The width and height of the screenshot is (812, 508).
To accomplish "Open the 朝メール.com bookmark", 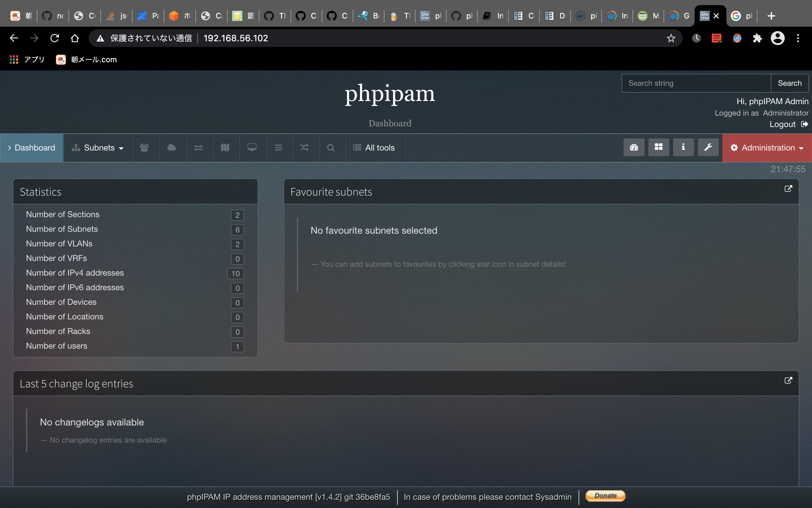I will [x=86, y=59].
